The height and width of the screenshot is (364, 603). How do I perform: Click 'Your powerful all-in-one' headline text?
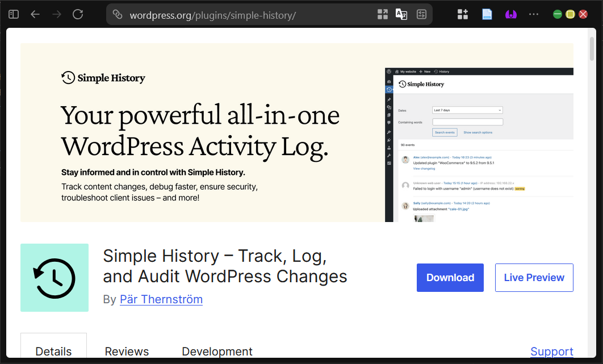point(200,115)
